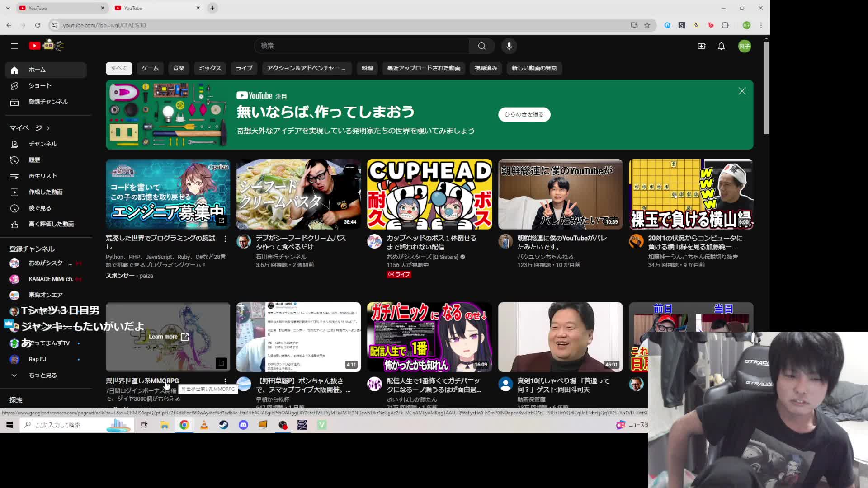Select the ライブ filter chip
Screen dimensions: 868x488
[244, 68]
